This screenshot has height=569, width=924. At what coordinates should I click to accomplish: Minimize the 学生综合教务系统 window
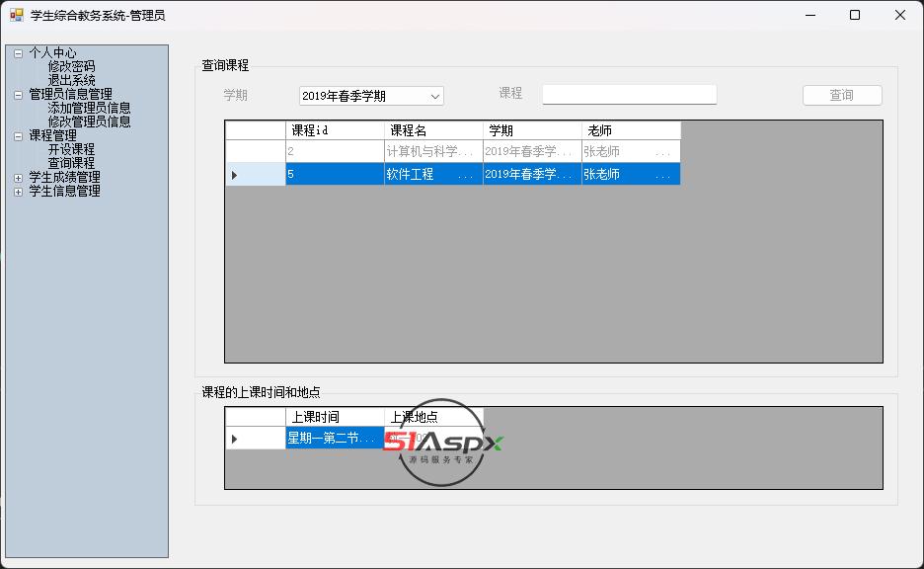click(810, 15)
